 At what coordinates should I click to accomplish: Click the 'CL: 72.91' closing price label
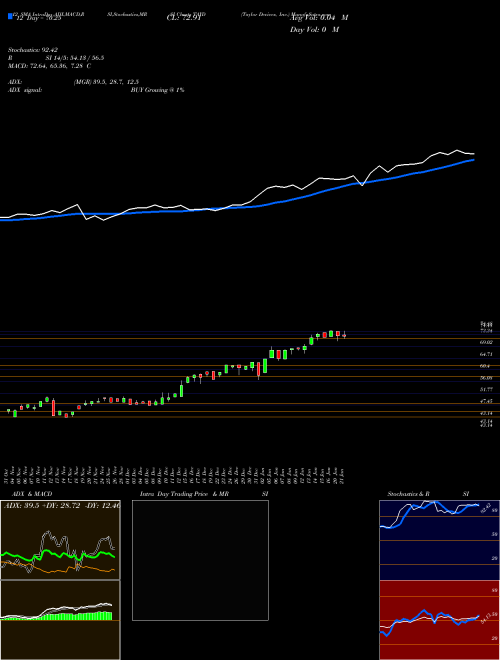(x=184, y=18)
